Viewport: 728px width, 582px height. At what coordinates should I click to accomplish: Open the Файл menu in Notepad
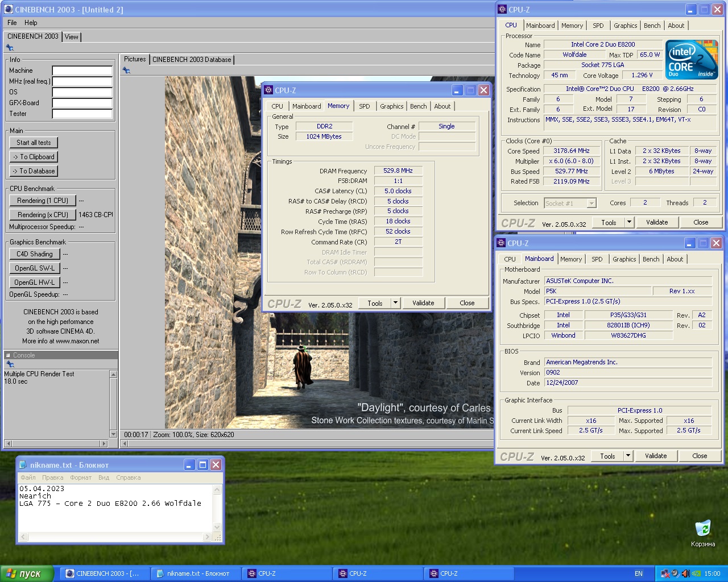click(x=28, y=477)
